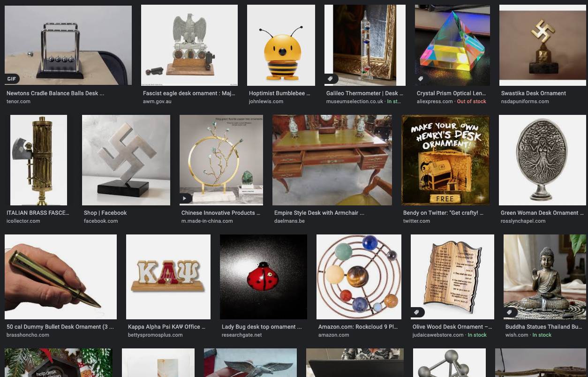This screenshot has height=377, width=588.
Task: Open the Newton's Cradle balance balls thumbnail
Action: [x=68, y=45]
